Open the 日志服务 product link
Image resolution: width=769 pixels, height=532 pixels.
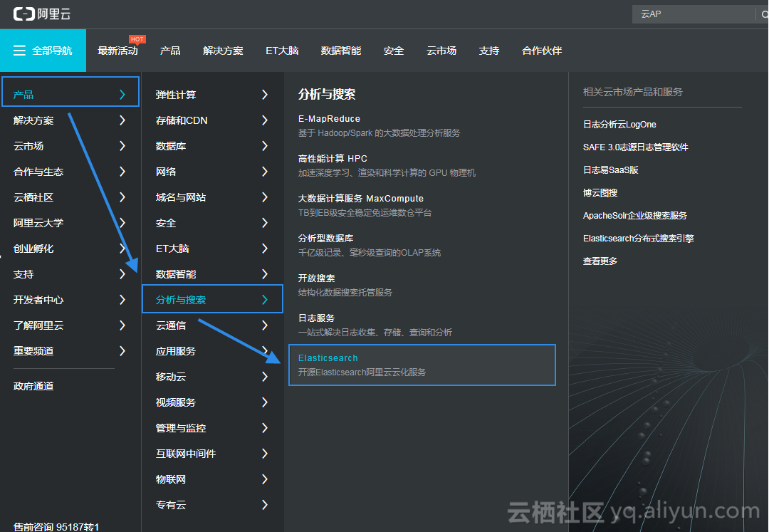[x=316, y=318]
